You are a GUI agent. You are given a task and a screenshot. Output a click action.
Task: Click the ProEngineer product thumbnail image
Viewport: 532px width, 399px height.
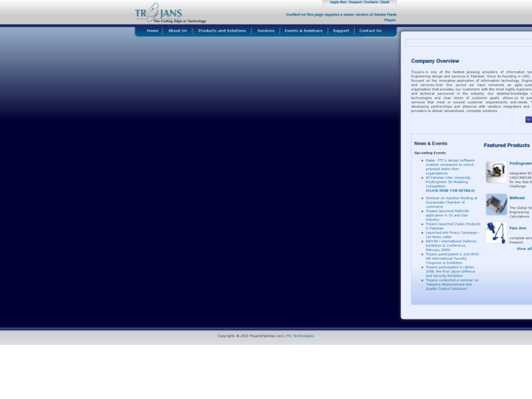pyautogui.click(x=496, y=172)
